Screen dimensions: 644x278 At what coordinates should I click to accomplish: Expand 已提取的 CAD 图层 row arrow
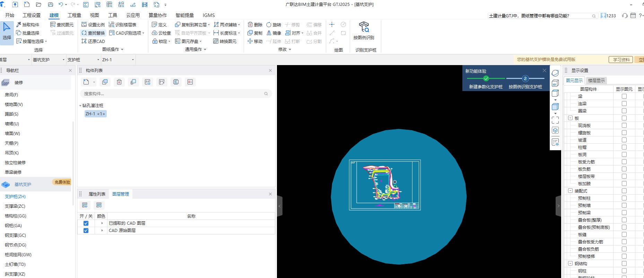tap(102, 223)
